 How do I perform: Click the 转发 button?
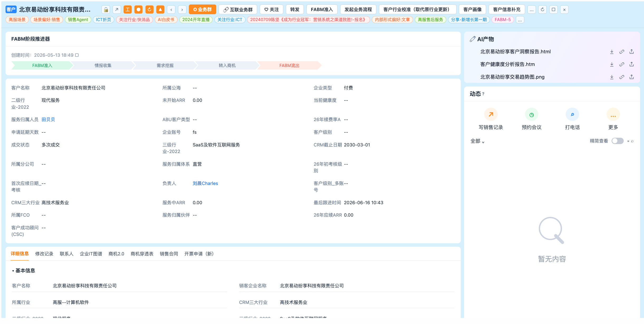pyautogui.click(x=295, y=10)
